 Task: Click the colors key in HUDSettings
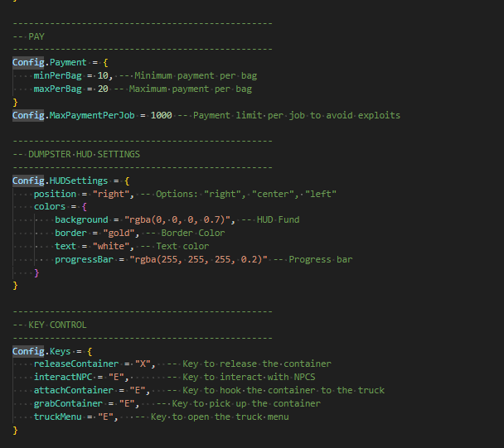coord(50,207)
